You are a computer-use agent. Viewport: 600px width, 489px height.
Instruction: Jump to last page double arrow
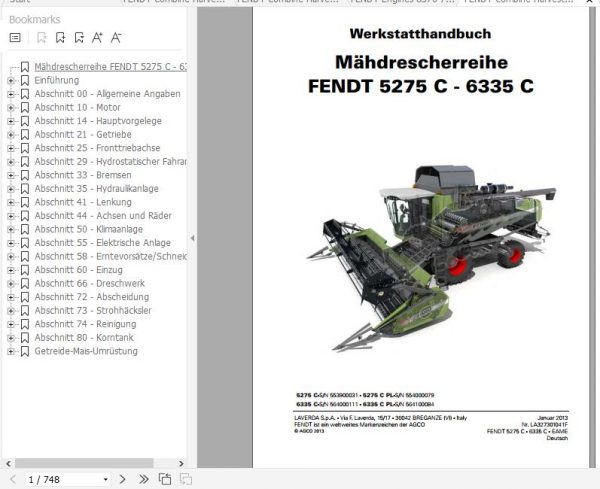(x=143, y=479)
